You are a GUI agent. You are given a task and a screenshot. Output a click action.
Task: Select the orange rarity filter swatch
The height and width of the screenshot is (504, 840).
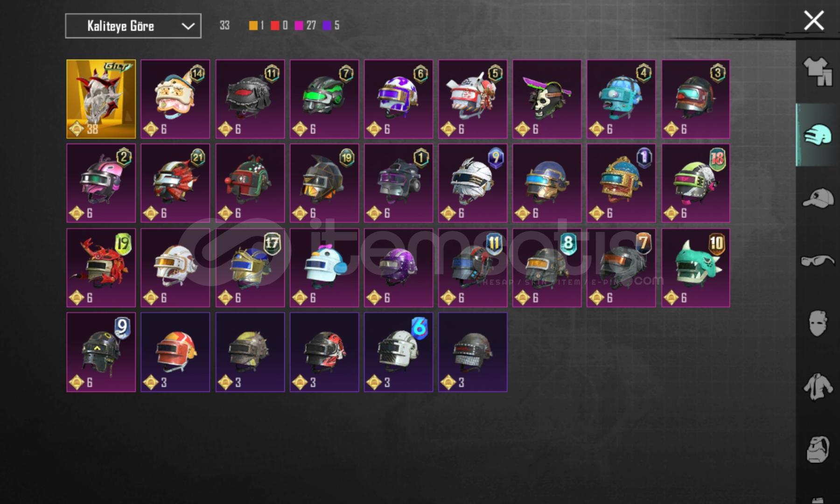tap(253, 26)
